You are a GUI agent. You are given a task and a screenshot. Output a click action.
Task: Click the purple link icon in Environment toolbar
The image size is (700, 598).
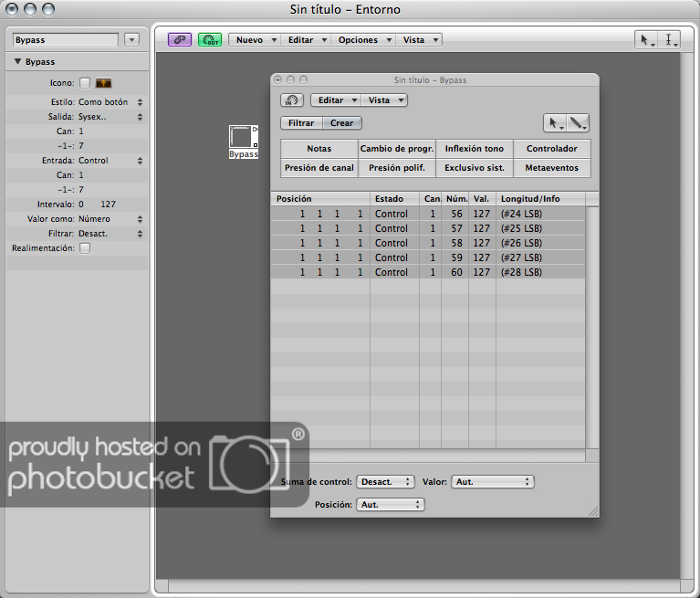[180, 40]
